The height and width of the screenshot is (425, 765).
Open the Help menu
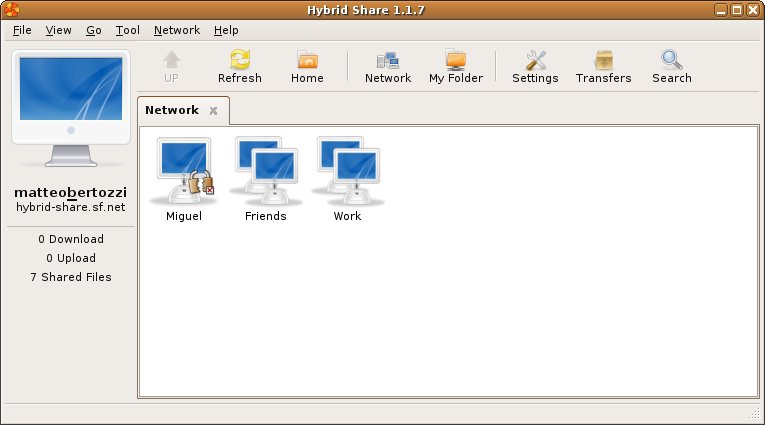pyautogui.click(x=226, y=30)
